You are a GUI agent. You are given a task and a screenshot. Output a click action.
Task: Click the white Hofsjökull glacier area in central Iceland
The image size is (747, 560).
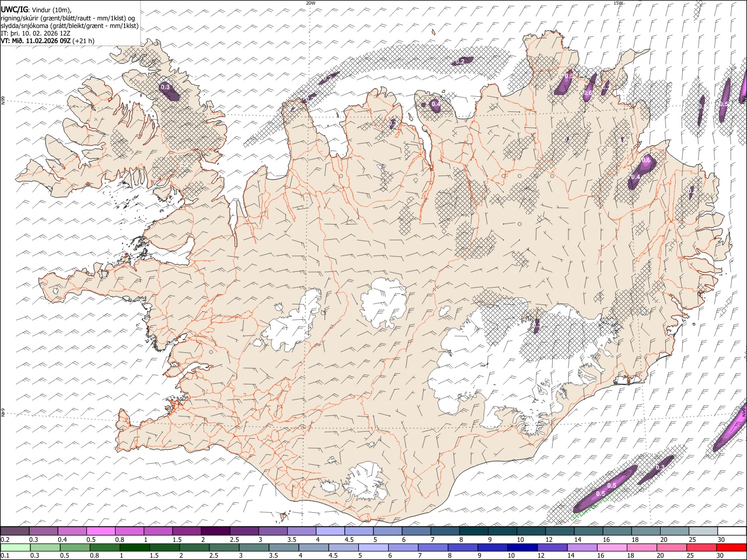coord(384,303)
